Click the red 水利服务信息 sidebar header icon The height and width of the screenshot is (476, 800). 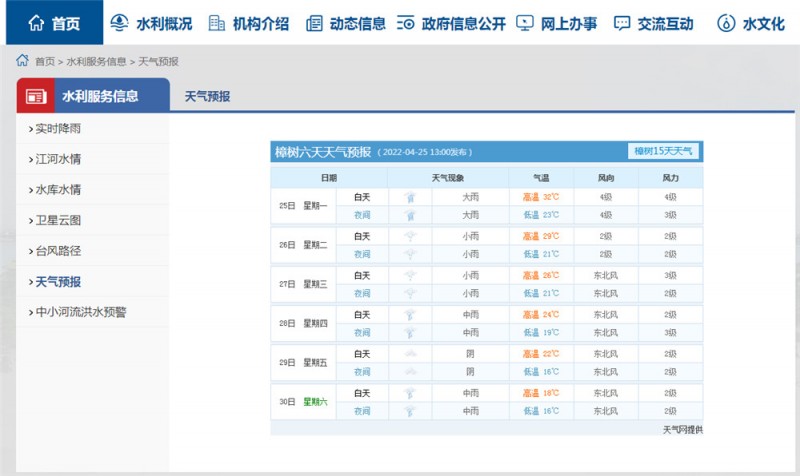(x=38, y=97)
